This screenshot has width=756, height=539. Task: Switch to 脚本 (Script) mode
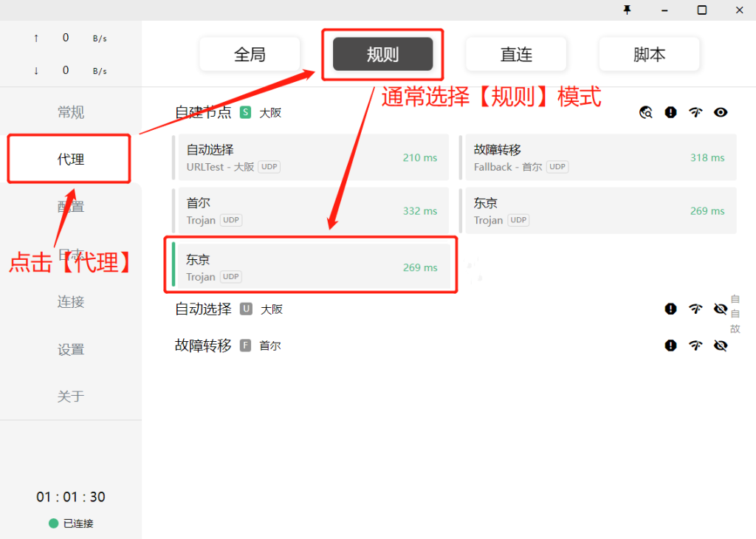[649, 54]
